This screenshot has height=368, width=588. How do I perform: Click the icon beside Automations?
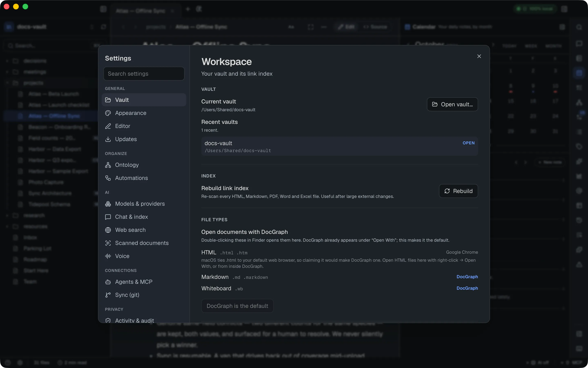click(x=108, y=178)
